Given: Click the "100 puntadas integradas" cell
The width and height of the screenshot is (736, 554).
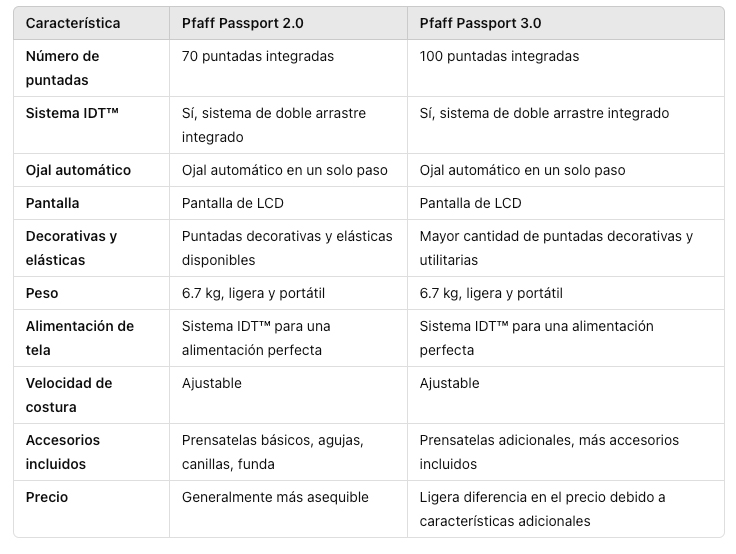Looking at the screenshot, I should tap(499, 56).
